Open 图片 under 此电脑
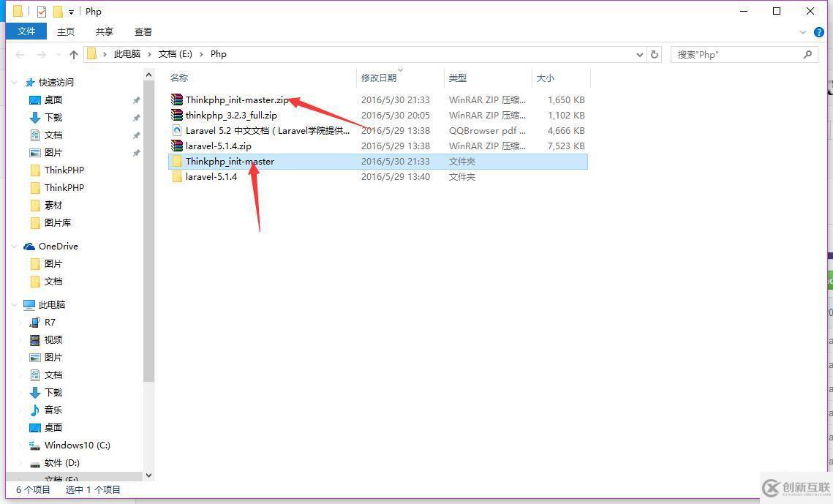Image resolution: width=833 pixels, height=504 pixels. [x=53, y=357]
